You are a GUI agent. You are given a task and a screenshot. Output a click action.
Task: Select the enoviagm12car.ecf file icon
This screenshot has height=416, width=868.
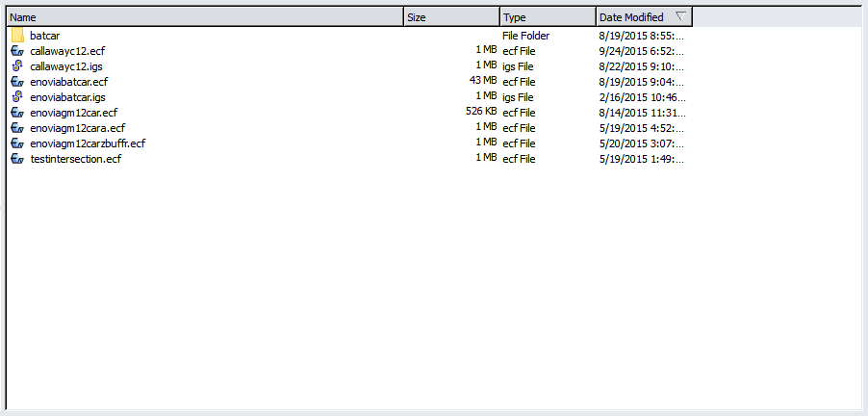click(x=17, y=113)
